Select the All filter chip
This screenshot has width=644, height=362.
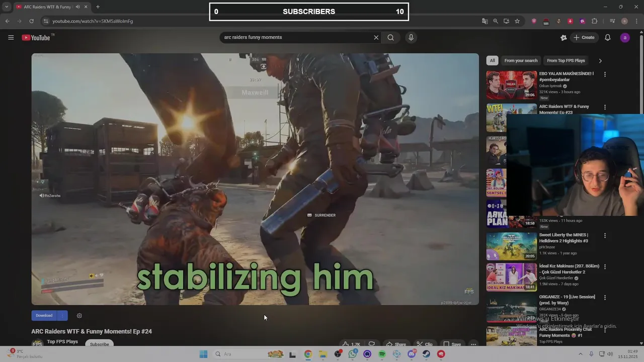(492, 60)
